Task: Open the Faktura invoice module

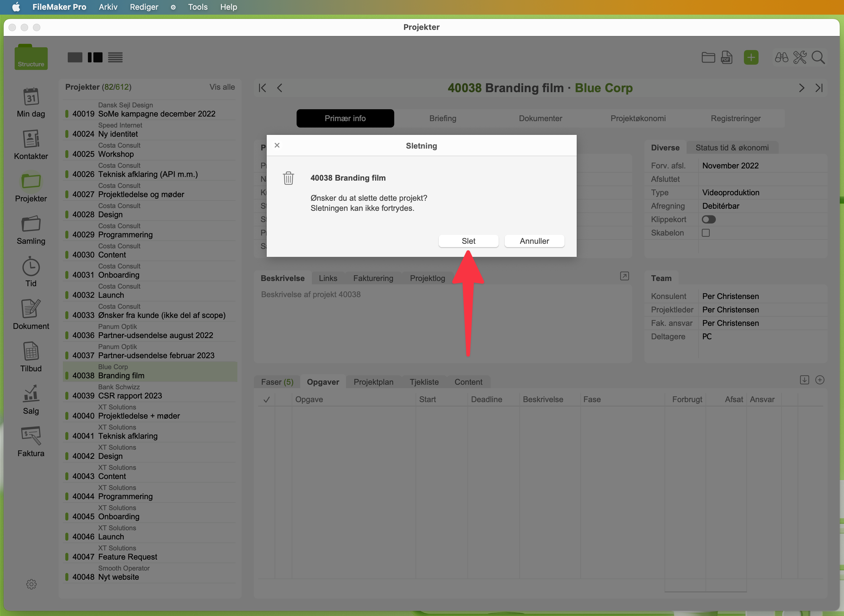Action: coord(31,435)
